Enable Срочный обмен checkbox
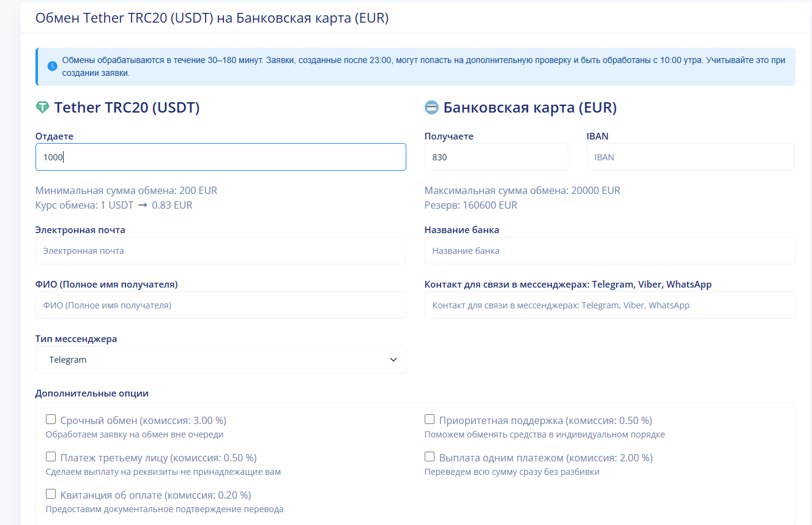The height and width of the screenshot is (525, 812). 51,420
